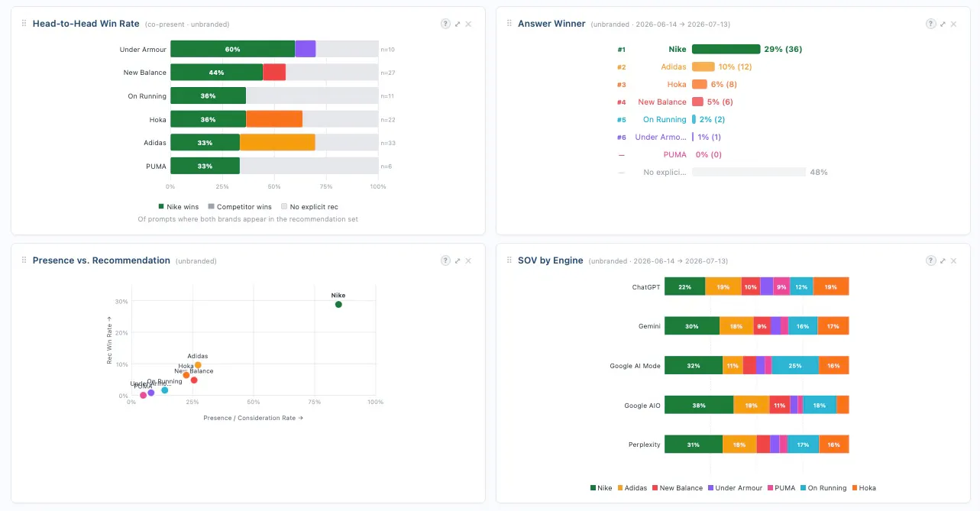Screen dimensions: 980x511
Task: Select ChatGPT's pink 9% PUMA segment
Action: point(781,286)
